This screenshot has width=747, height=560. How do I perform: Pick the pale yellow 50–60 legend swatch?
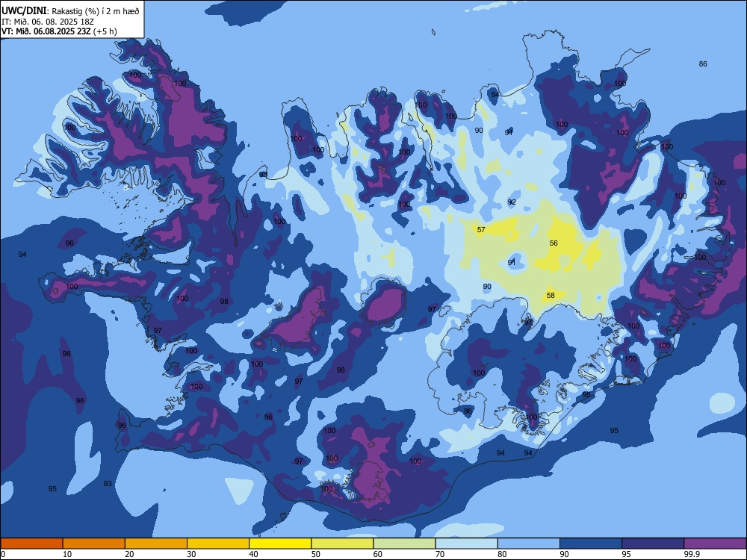pyautogui.click(x=342, y=544)
